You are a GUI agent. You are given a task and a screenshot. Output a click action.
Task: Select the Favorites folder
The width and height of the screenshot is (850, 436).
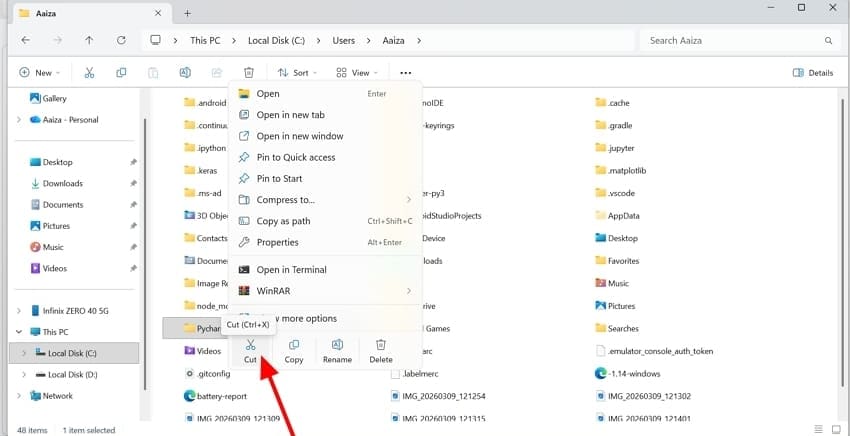pos(617,261)
